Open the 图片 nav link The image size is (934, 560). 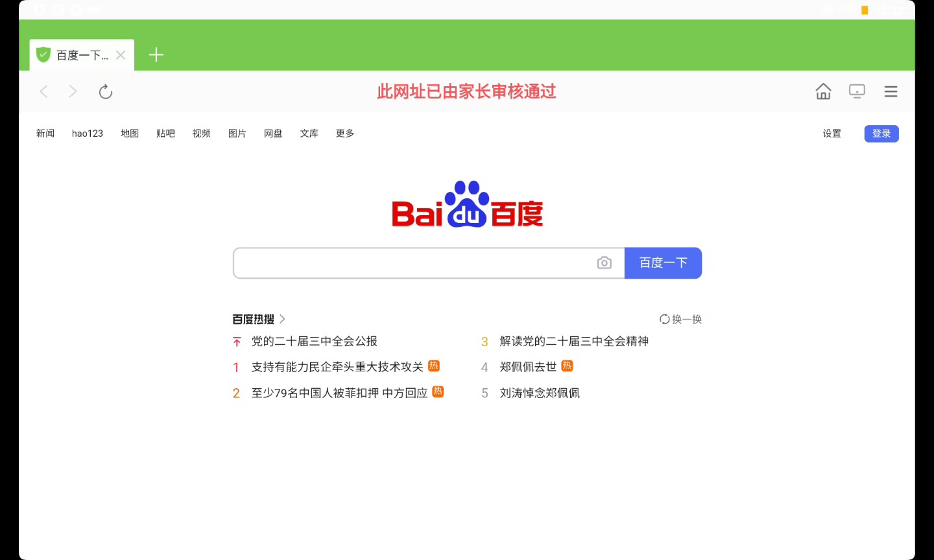pos(237,134)
